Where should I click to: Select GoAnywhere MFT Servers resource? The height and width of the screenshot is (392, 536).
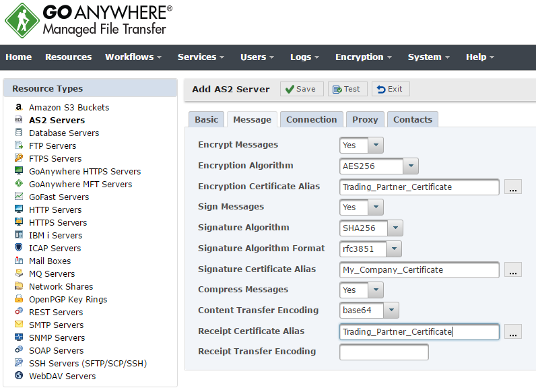[x=80, y=184]
